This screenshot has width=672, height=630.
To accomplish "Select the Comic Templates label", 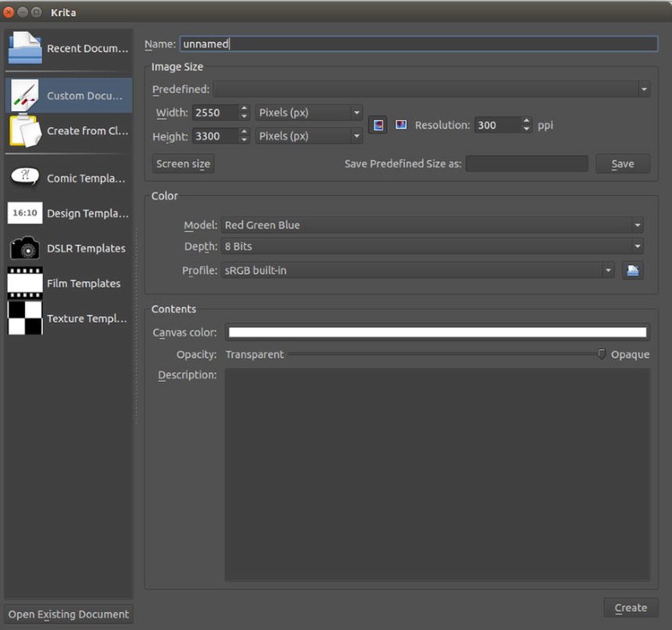I will pyautogui.click(x=86, y=178).
